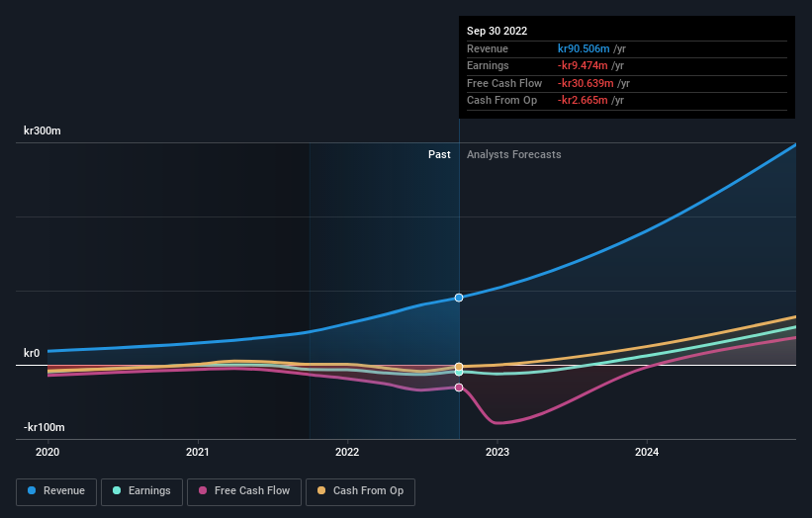Click the 2022 x-axis label
The image size is (812, 518).
click(347, 453)
